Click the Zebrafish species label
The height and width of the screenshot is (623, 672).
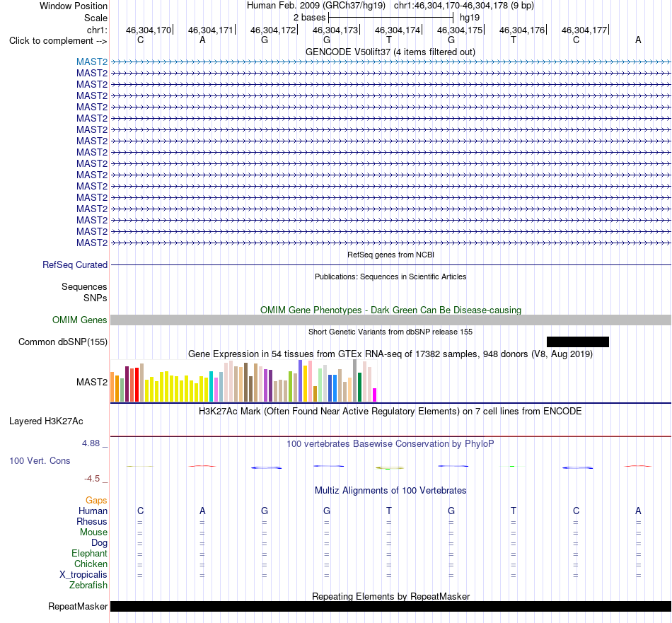88,585
